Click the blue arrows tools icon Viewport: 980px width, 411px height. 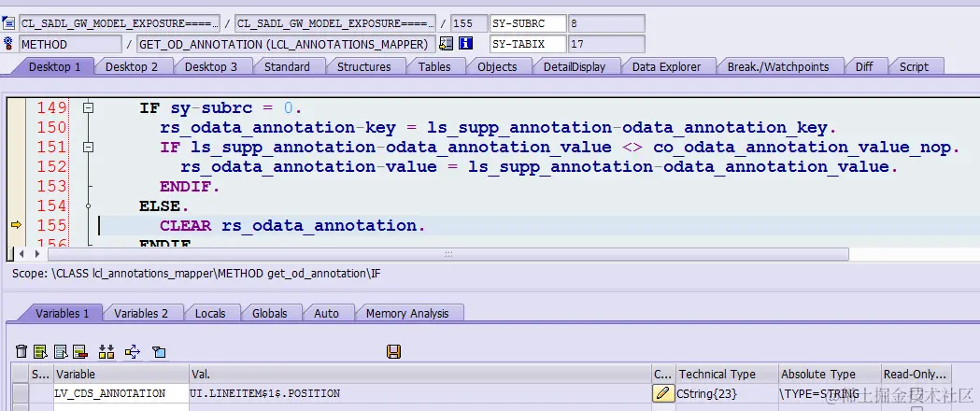132,351
